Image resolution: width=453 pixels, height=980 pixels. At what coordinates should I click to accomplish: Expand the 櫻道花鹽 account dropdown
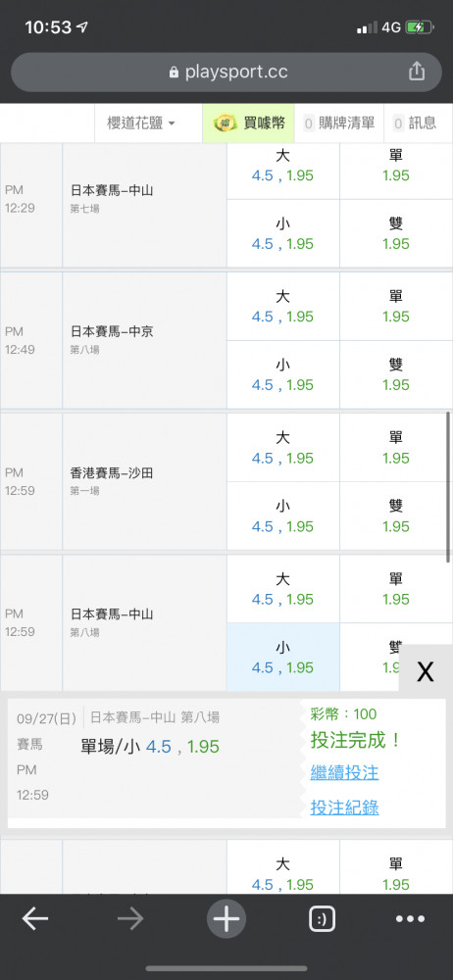coord(141,123)
